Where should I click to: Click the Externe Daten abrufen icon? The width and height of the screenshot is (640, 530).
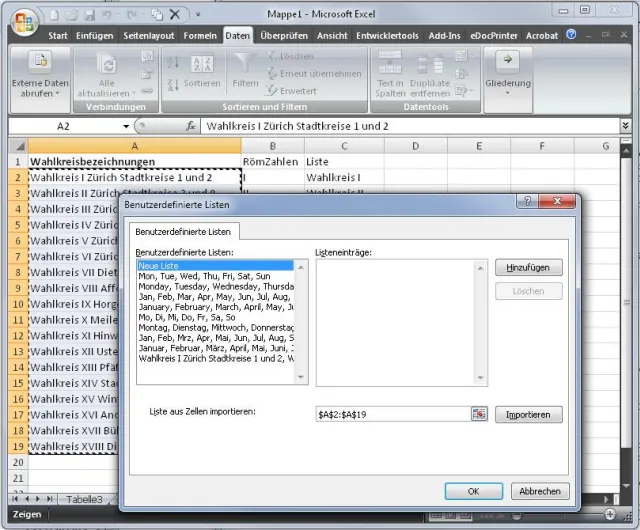[x=40, y=62]
